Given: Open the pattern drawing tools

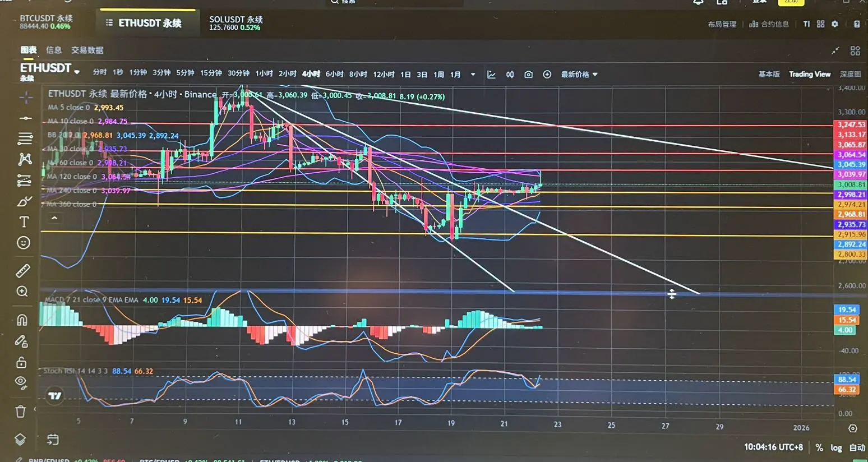Looking at the screenshot, I should pos(25,159).
